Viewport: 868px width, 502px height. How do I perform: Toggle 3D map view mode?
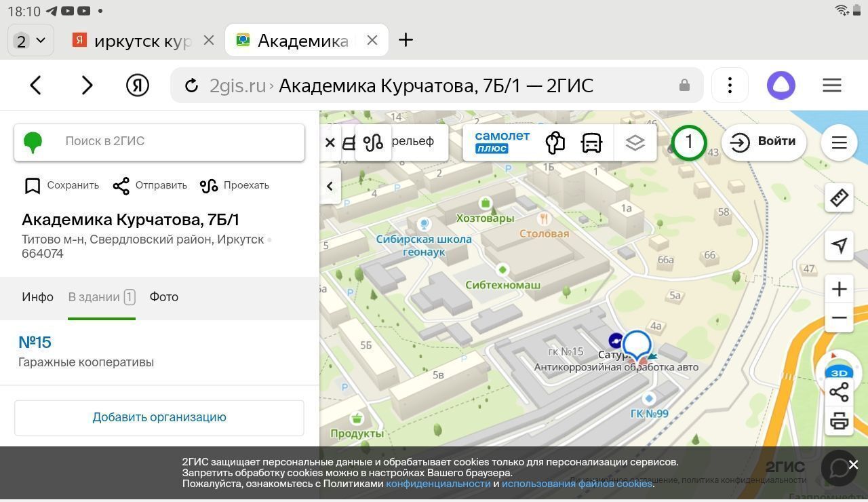[840, 372]
